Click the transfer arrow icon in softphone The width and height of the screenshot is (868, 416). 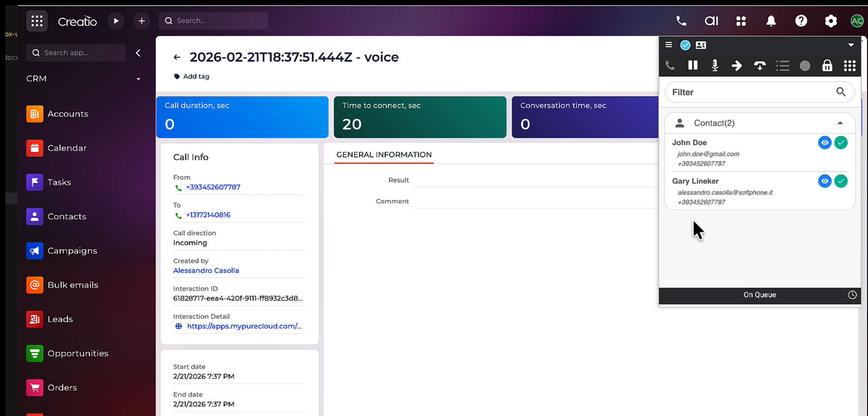[x=737, y=65]
